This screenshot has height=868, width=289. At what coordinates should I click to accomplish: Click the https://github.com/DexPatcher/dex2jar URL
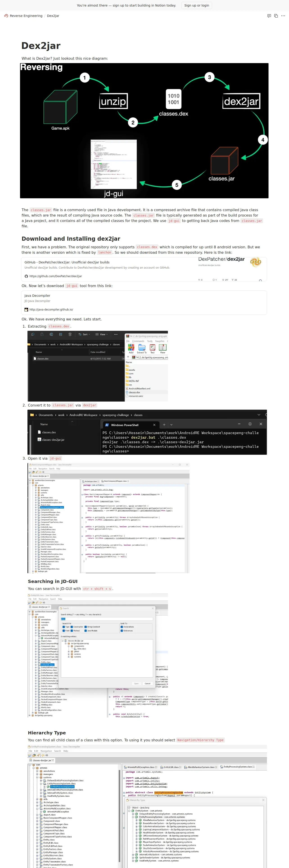(56, 276)
